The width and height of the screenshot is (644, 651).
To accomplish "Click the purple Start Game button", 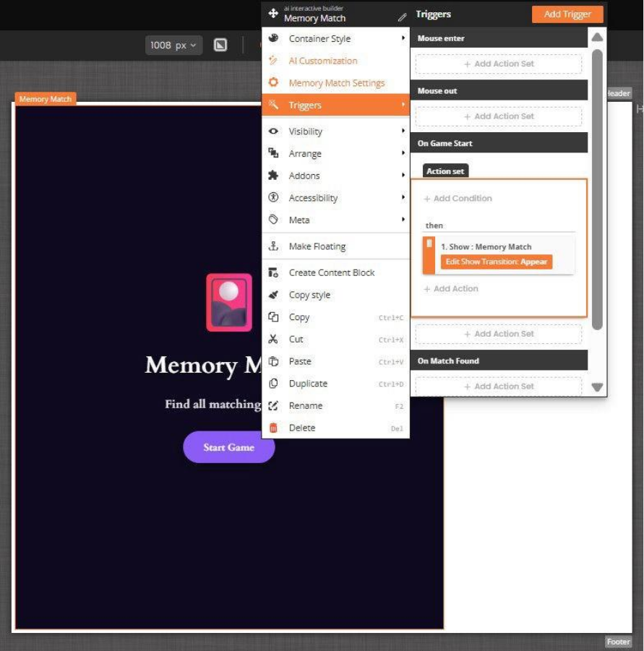I will tap(228, 447).
